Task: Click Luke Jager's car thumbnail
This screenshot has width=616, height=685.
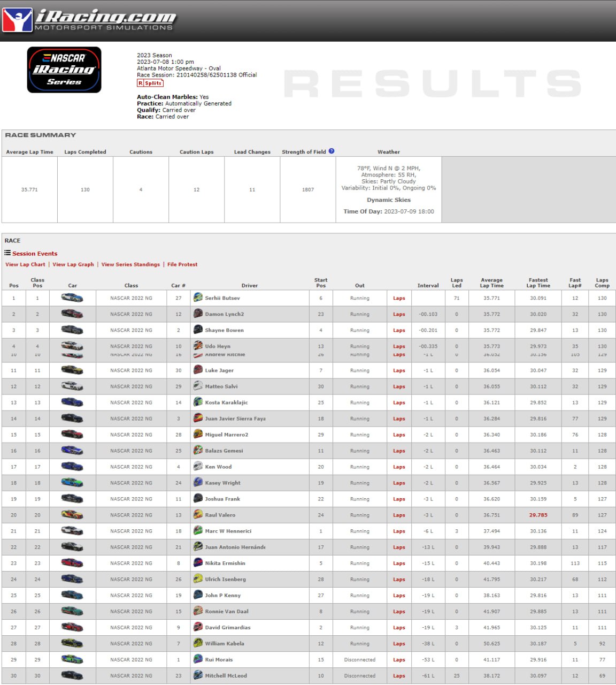Action: 72,370
